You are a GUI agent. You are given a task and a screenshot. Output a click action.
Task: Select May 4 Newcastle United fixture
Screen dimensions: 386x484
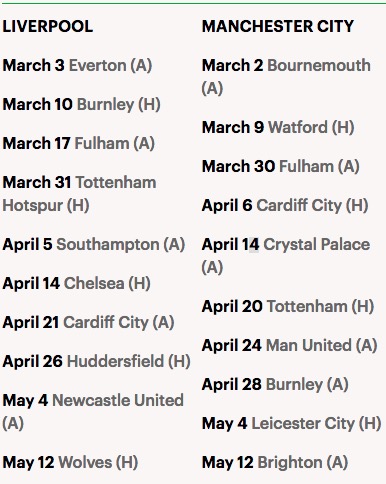click(x=93, y=412)
